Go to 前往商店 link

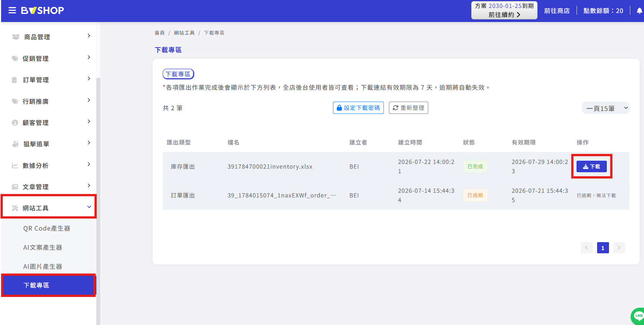click(x=557, y=11)
